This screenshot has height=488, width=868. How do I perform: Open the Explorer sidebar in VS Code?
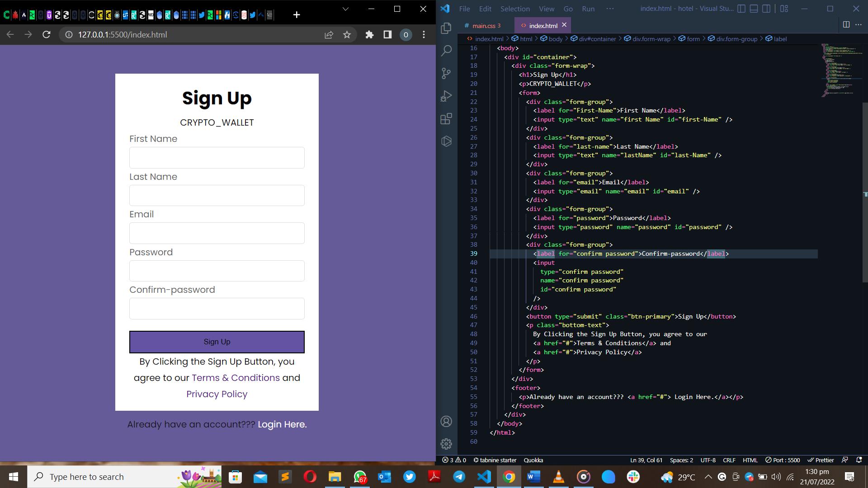click(446, 28)
